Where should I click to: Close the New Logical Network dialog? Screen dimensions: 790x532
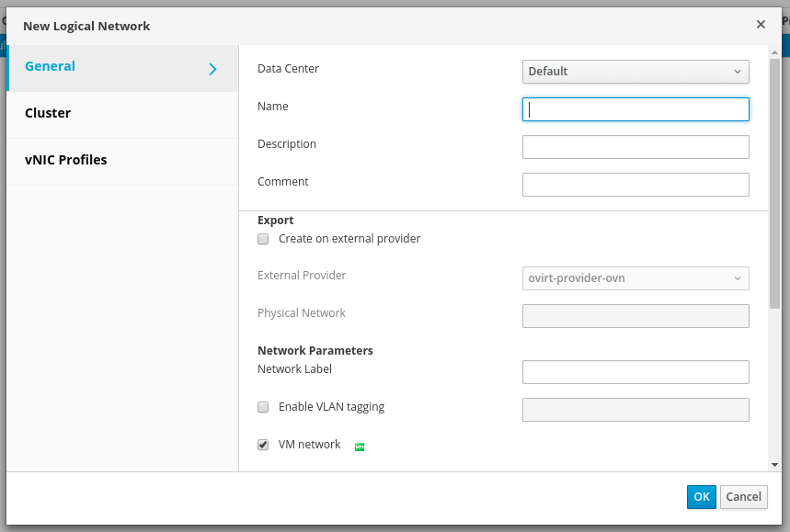click(x=761, y=25)
